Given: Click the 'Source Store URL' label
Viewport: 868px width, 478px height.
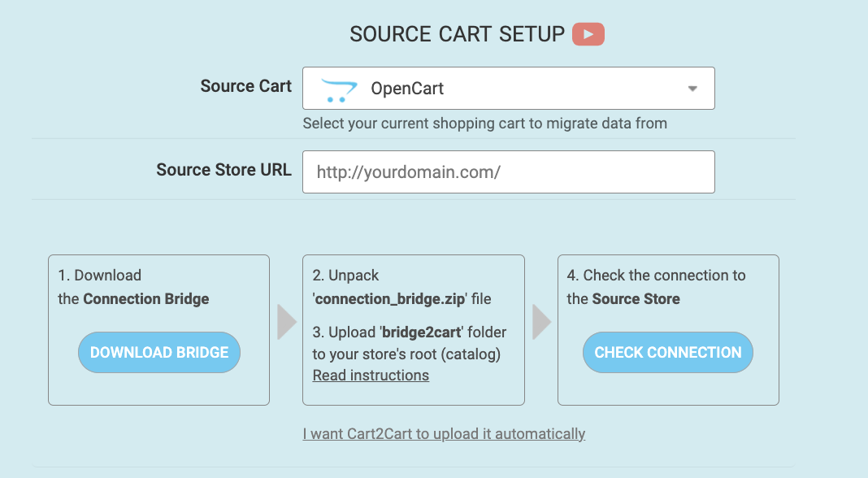Looking at the screenshot, I should (x=224, y=169).
